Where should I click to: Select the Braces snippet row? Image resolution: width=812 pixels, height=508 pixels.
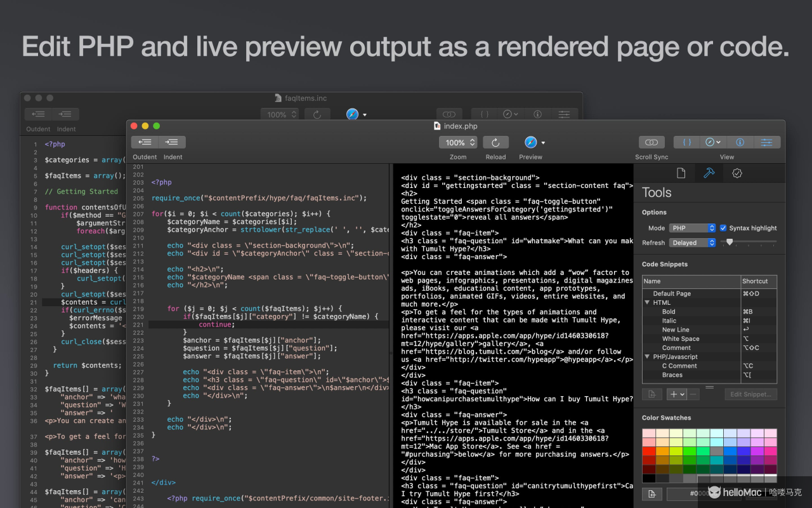coord(709,375)
